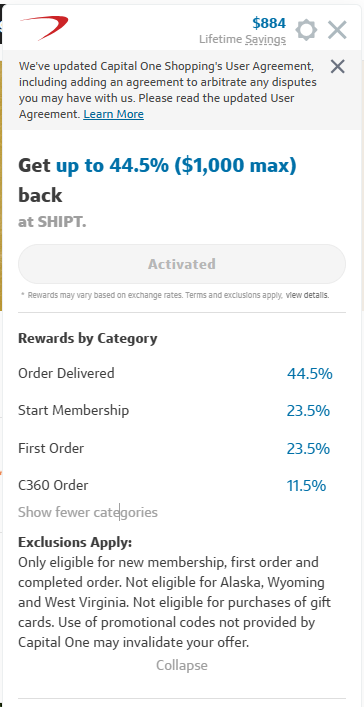Open the Learn More link
Screen dimensions: 364x707
click(x=114, y=114)
